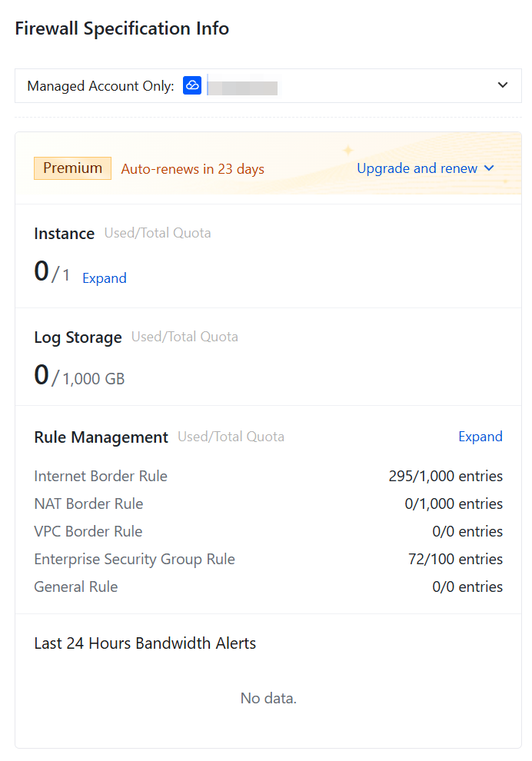Click Expand link in Rule Management section
The image size is (532, 761).
(x=480, y=437)
